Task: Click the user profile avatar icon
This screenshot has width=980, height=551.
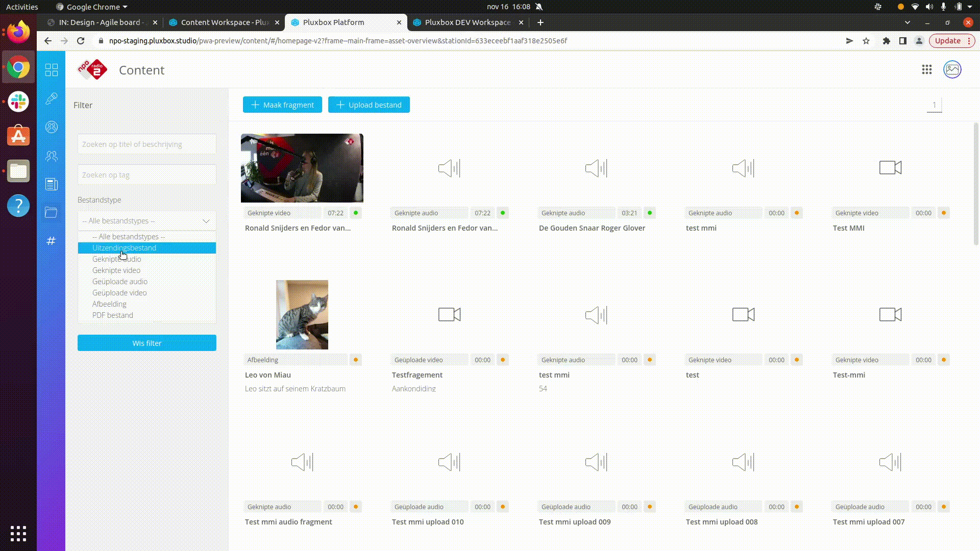Action: coord(952,70)
